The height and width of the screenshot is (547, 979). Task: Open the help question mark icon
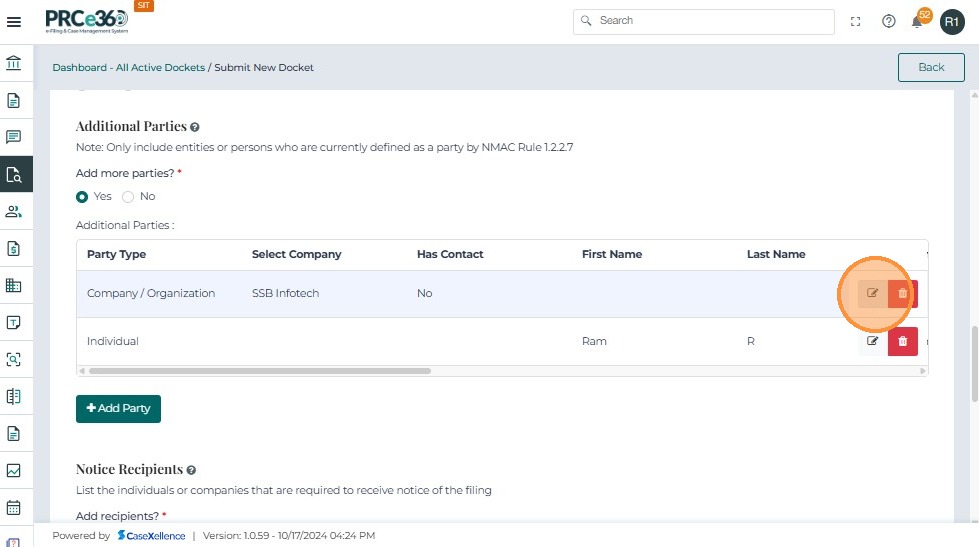[x=888, y=21]
